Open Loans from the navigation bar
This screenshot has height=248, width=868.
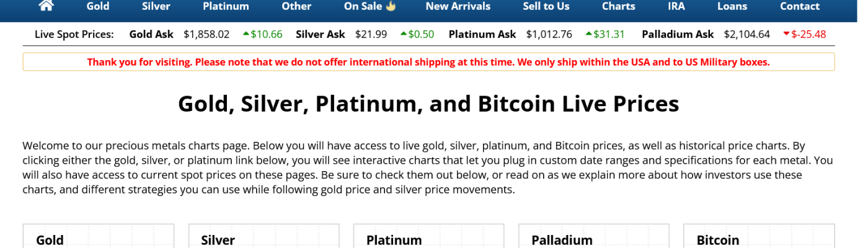(732, 6)
